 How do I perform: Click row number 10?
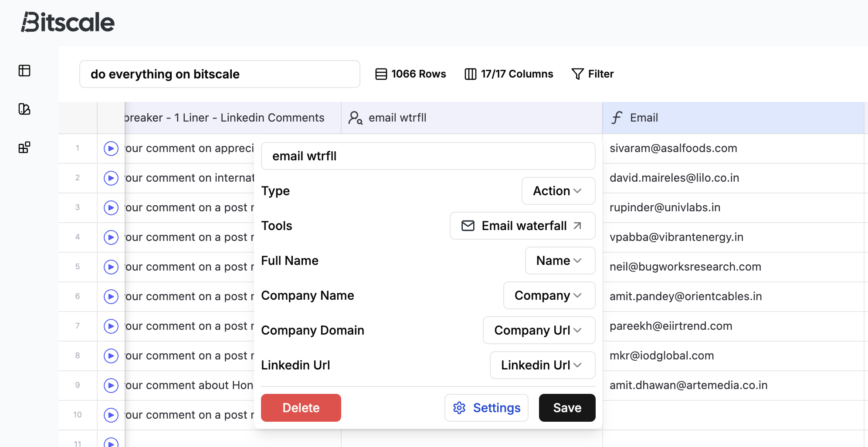click(78, 415)
